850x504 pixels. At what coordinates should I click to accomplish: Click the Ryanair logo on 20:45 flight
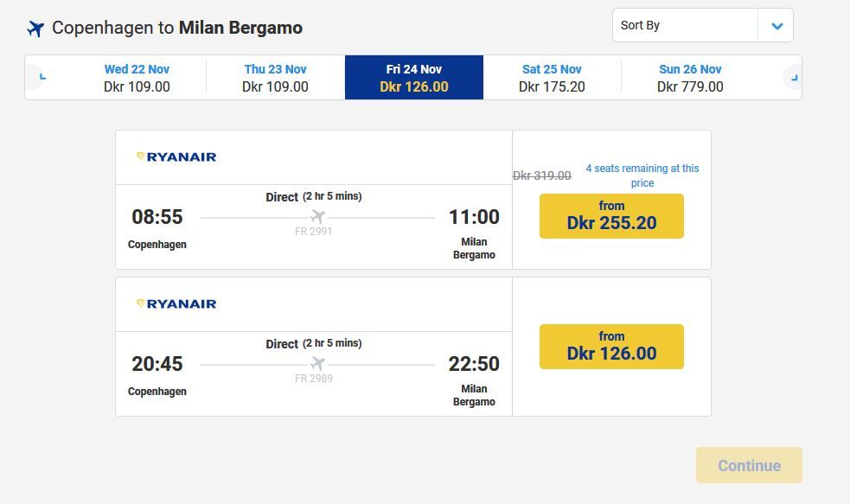point(176,303)
